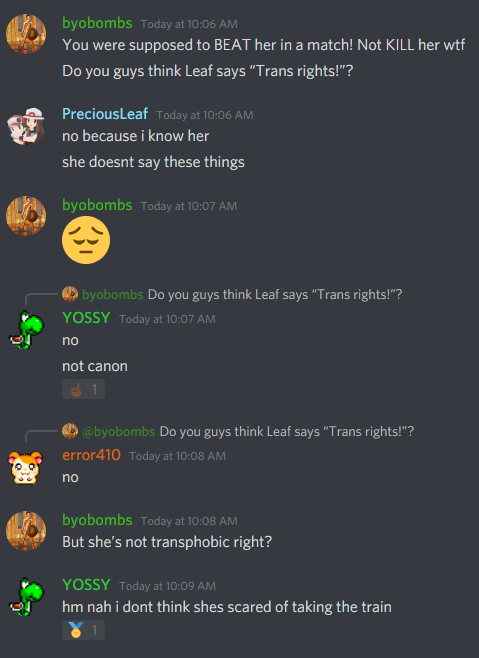Open byobombs avatar at 10:06 AM message
479x658 pixels.
[26, 34]
